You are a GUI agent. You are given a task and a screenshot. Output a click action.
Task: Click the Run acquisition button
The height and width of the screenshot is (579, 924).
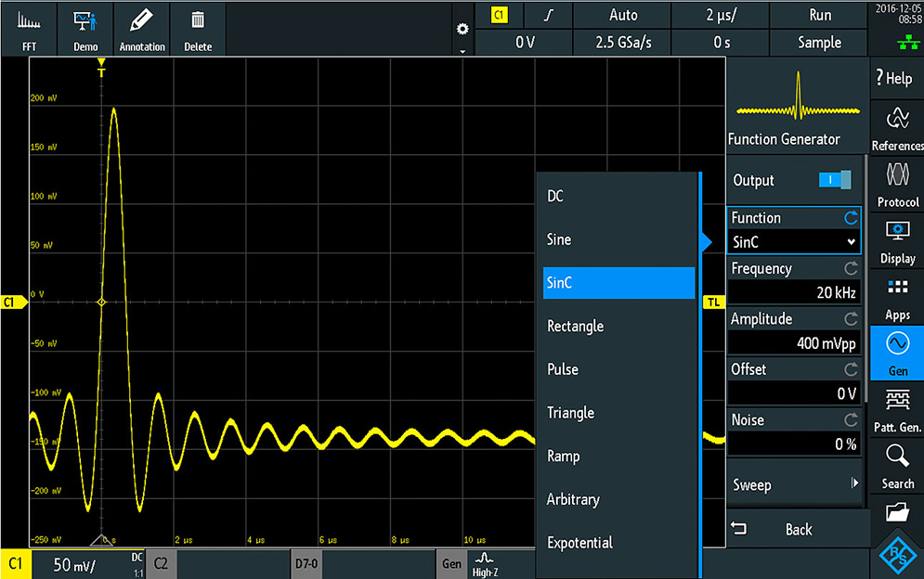[819, 15]
